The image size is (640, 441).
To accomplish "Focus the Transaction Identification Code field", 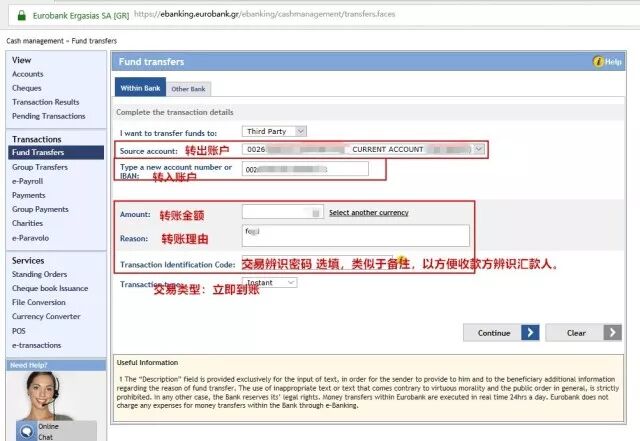I will pos(317,264).
